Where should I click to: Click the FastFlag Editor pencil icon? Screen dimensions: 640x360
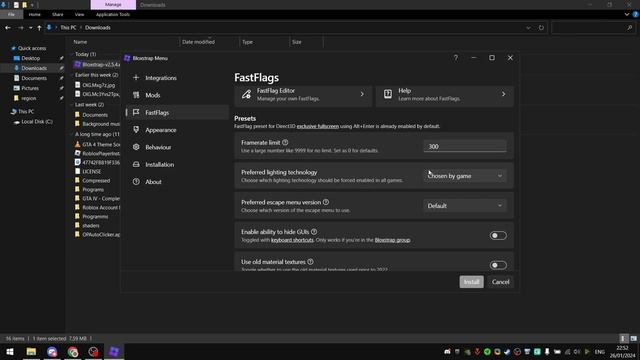pos(246,94)
